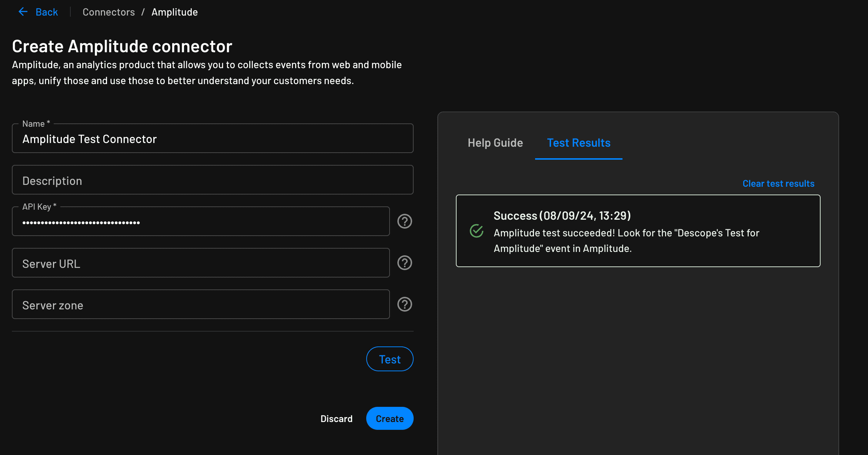Open the Server URL help icon
The height and width of the screenshot is (455, 868).
point(404,263)
